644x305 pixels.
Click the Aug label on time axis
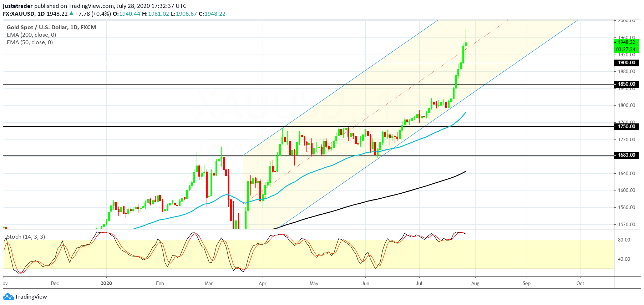475,284
